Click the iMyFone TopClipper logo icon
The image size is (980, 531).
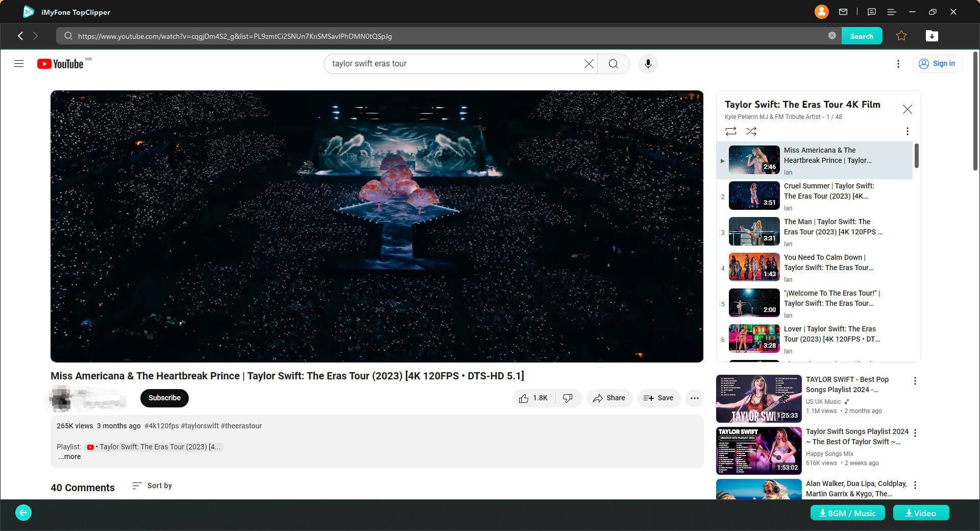pyautogui.click(x=29, y=12)
